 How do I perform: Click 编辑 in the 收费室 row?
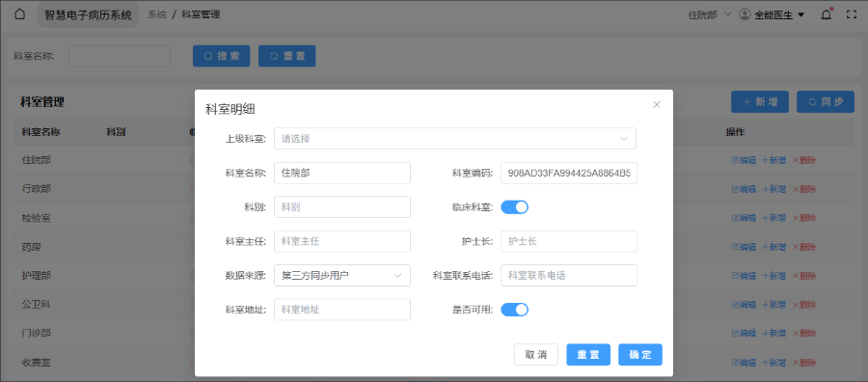pos(744,363)
